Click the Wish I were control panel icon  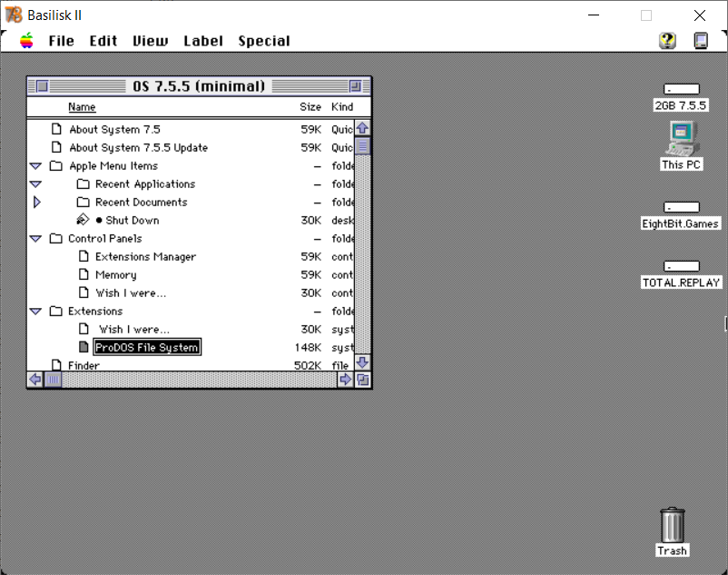(x=84, y=292)
